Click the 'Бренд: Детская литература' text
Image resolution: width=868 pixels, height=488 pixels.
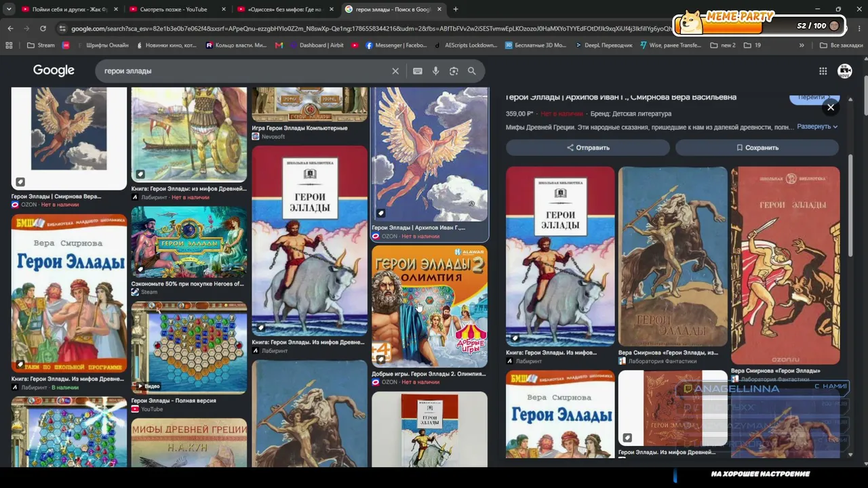[631, 114]
